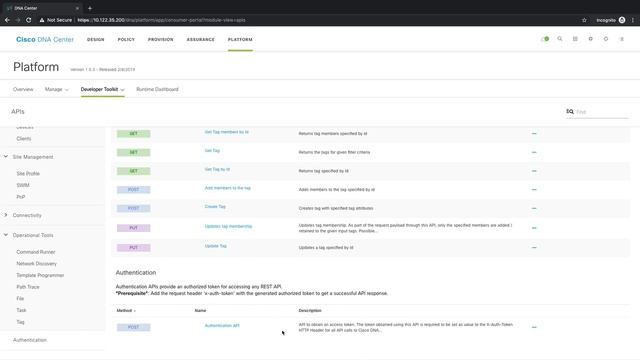This screenshot has height=360, width=640.
Task: Open options for Updates tag membership row
Action: (534, 228)
